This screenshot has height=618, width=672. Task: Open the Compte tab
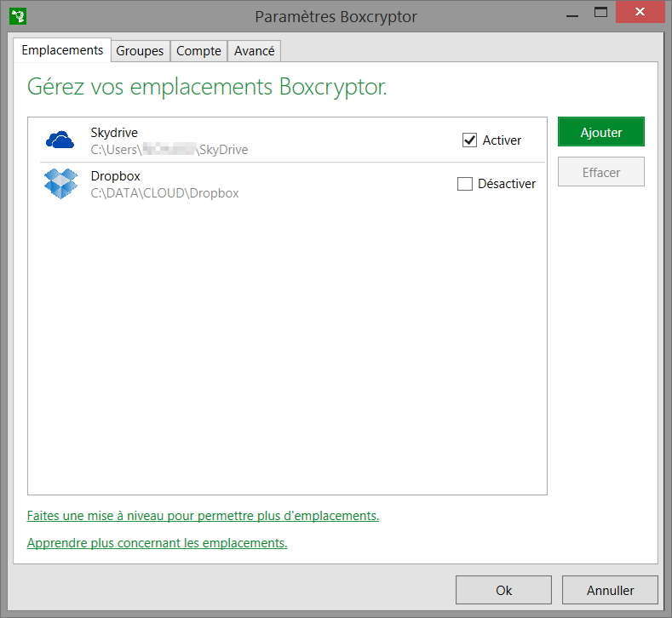[x=198, y=51]
